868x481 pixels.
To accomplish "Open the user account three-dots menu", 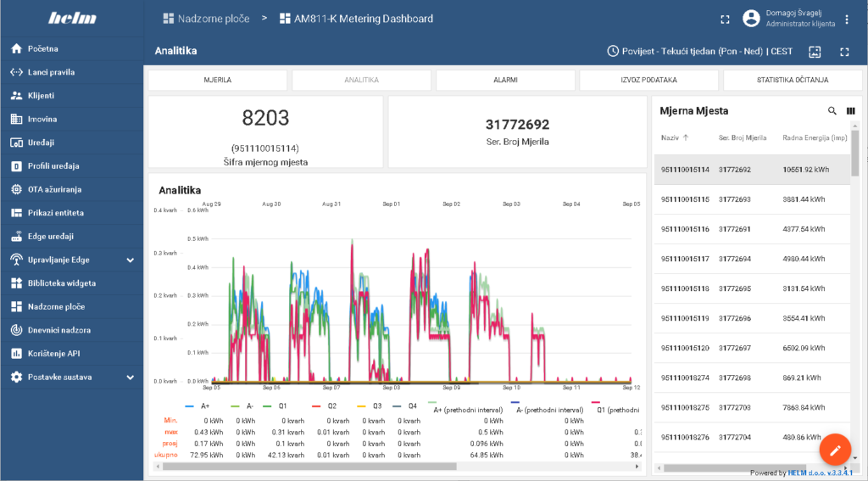I will click(846, 19).
